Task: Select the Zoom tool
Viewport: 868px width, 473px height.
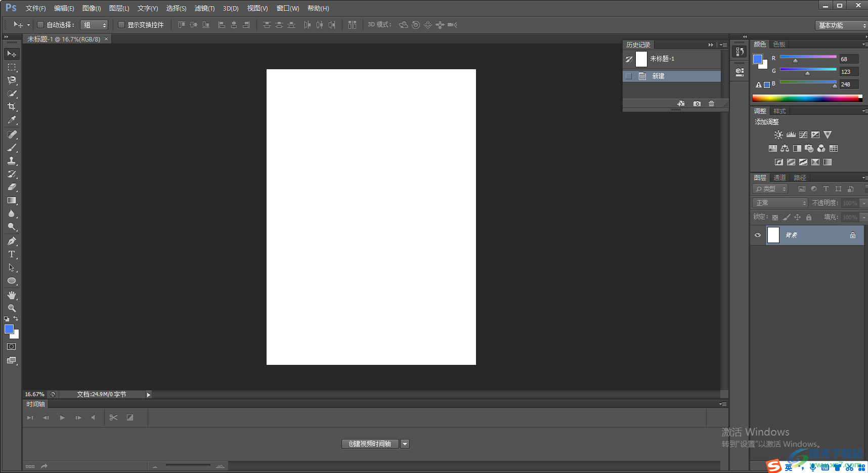Action: point(12,308)
